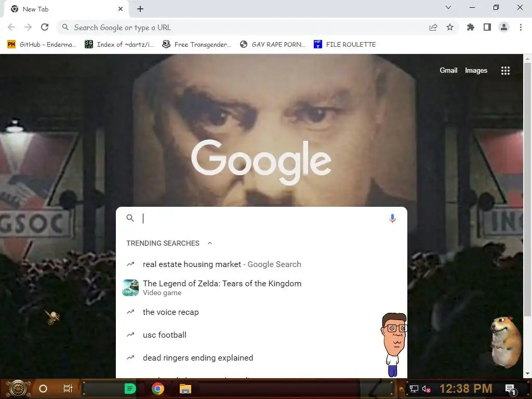Open Google Images link
Viewport: 532px width, 399px height.
point(476,71)
